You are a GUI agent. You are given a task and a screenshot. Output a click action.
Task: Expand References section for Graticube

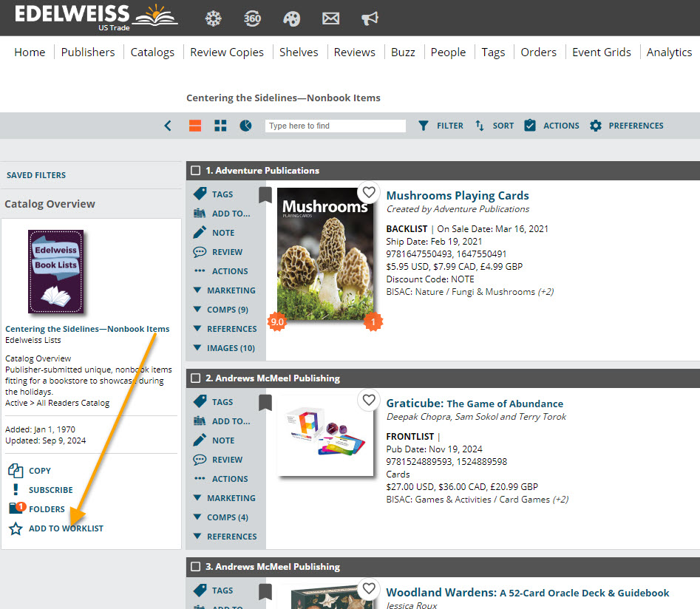pos(225,537)
